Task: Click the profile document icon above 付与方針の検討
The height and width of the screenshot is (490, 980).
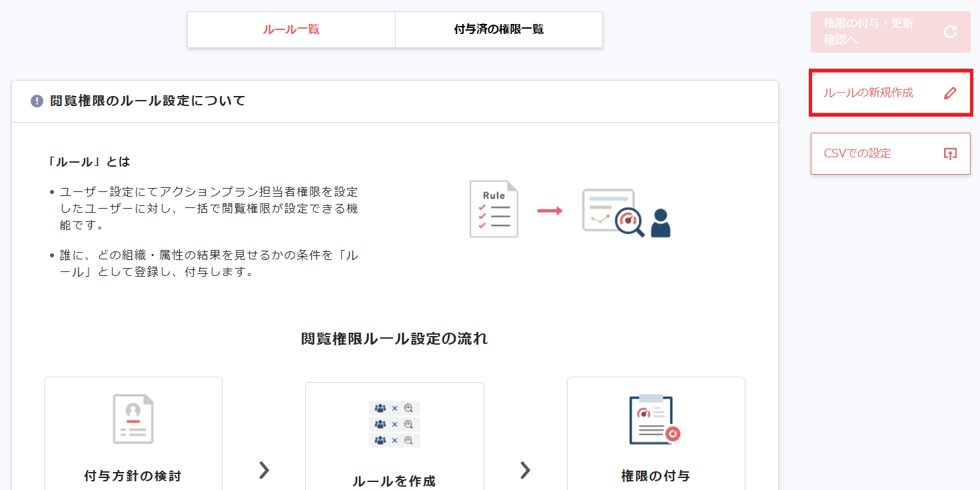Action: [133, 419]
